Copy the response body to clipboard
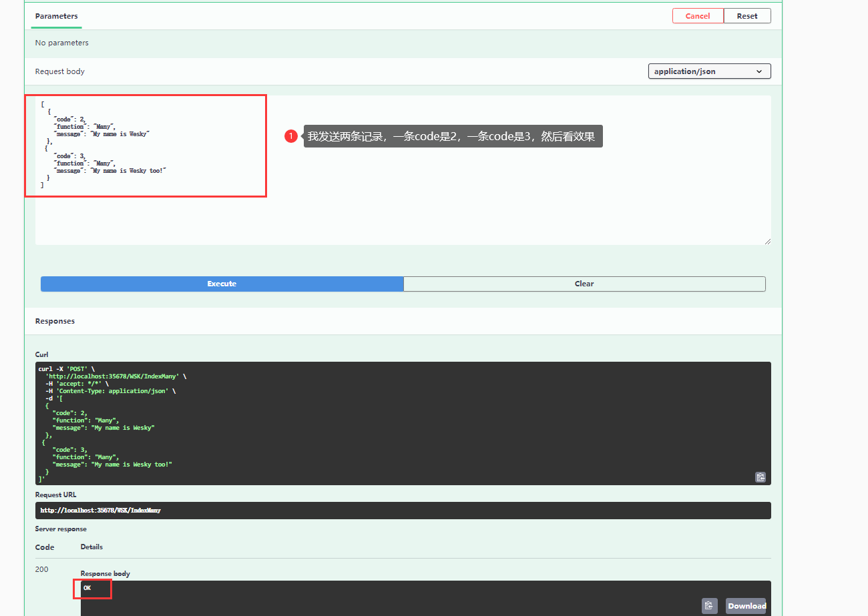Viewport: 868px width, 616px height. (709, 606)
